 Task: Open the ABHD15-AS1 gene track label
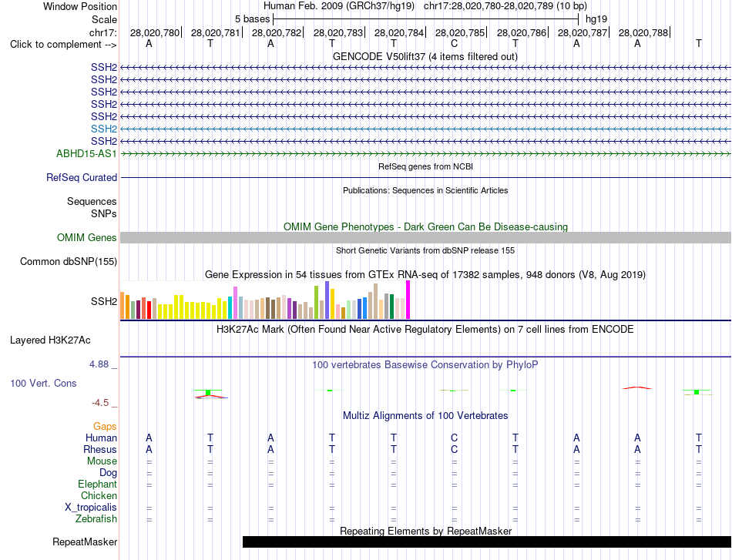(86, 153)
